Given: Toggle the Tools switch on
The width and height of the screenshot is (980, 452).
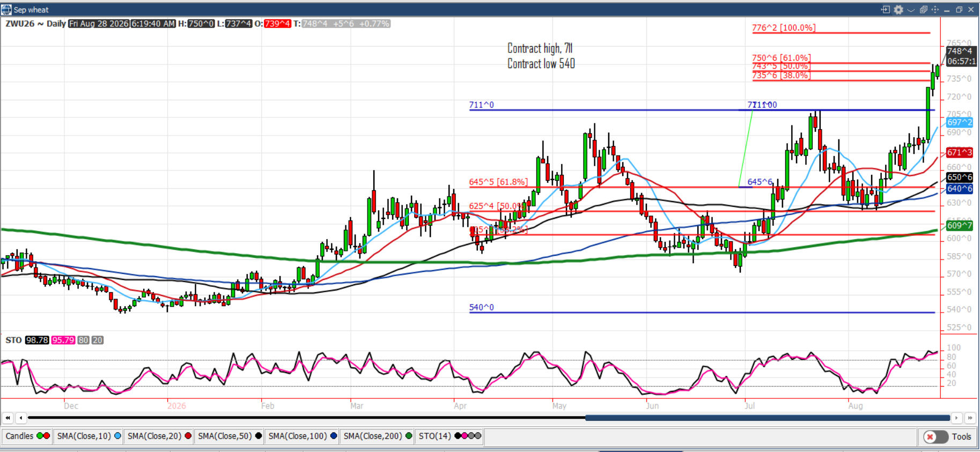Looking at the screenshot, I should (x=935, y=437).
